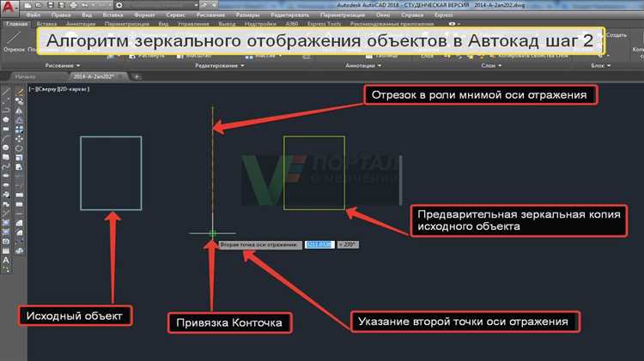644x361 pixels.
Task: Open the Рисование menu in the menu bar
Action: (210, 15)
